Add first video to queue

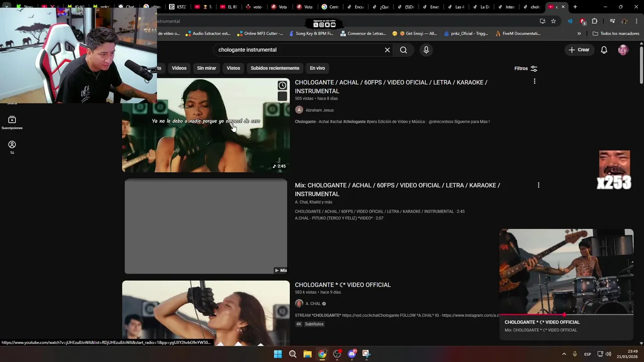pyautogui.click(x=282, y=96)
